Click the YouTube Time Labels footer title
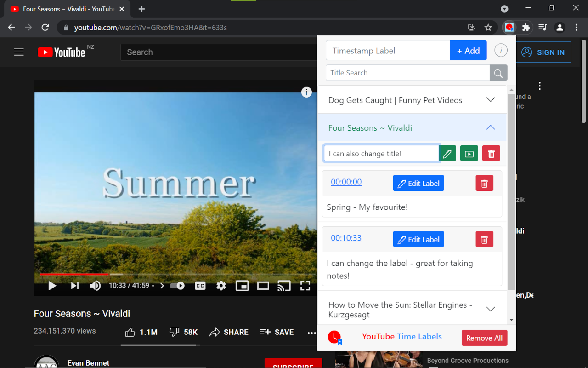Screen dimensions: 588x368 (x=402, y=336)
